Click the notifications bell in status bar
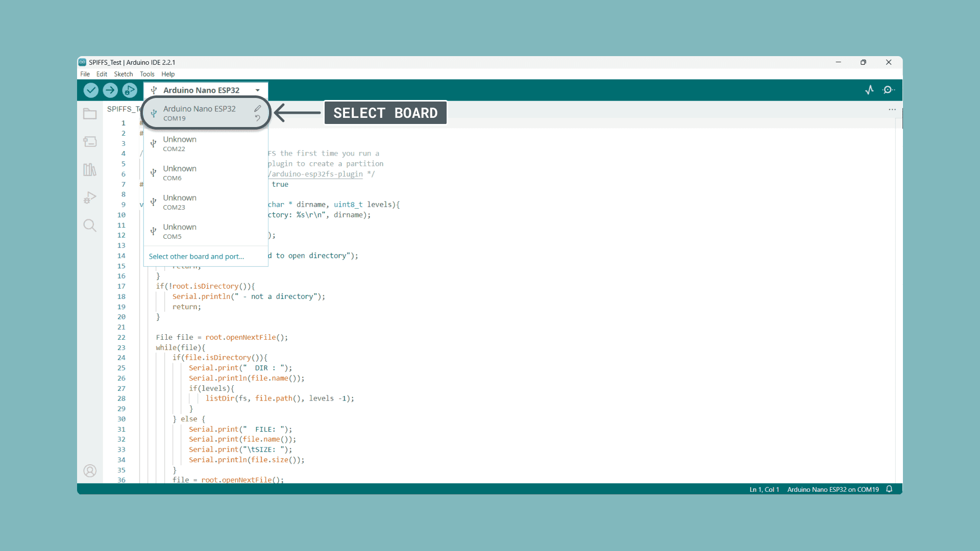Viewport: 980px width, 551px height. 889,489
